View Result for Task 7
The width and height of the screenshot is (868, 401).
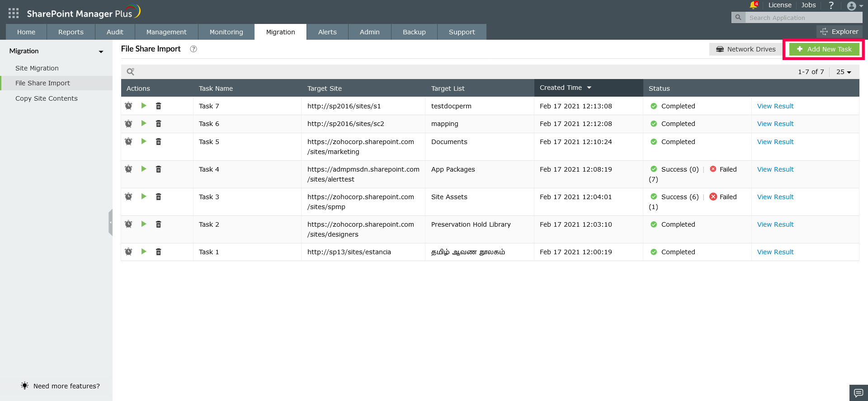(x=775, y=106)
